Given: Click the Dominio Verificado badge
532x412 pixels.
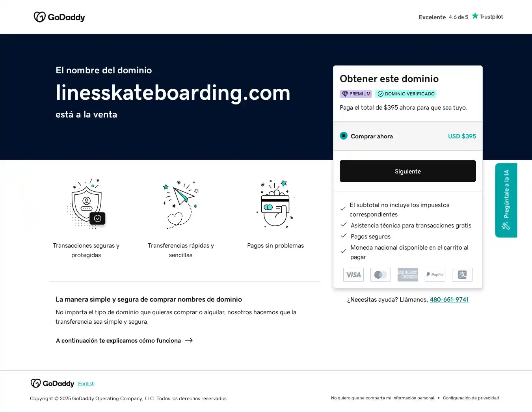Looking at the screenshot, I should click(406, 94).
